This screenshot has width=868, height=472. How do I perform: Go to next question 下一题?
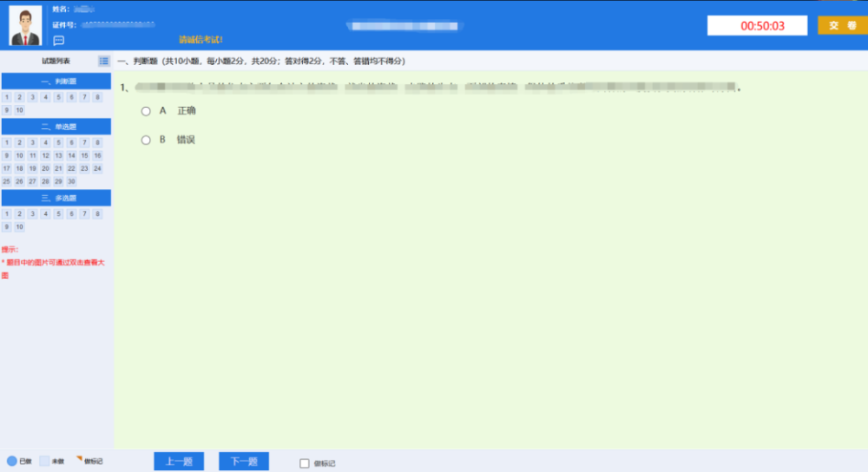pos(244,461)
